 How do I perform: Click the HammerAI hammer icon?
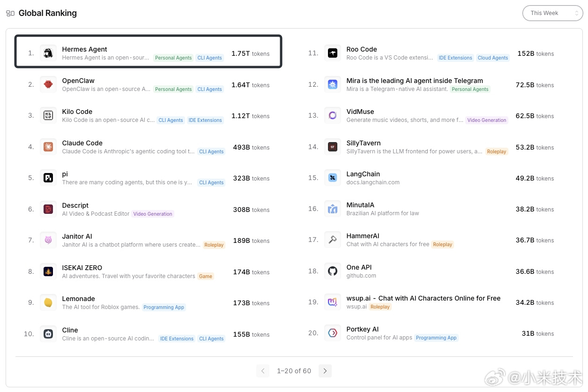click(333, 240)
